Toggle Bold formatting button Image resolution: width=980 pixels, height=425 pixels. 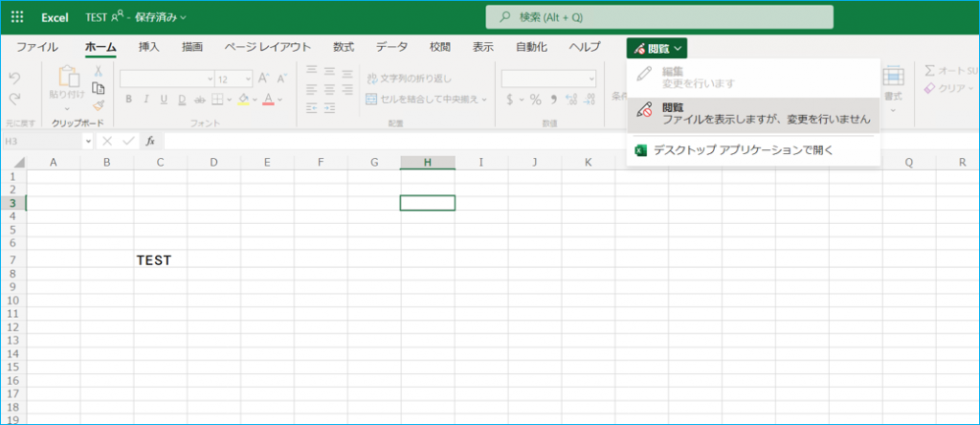pyautogui.click(x=127, y=100)
